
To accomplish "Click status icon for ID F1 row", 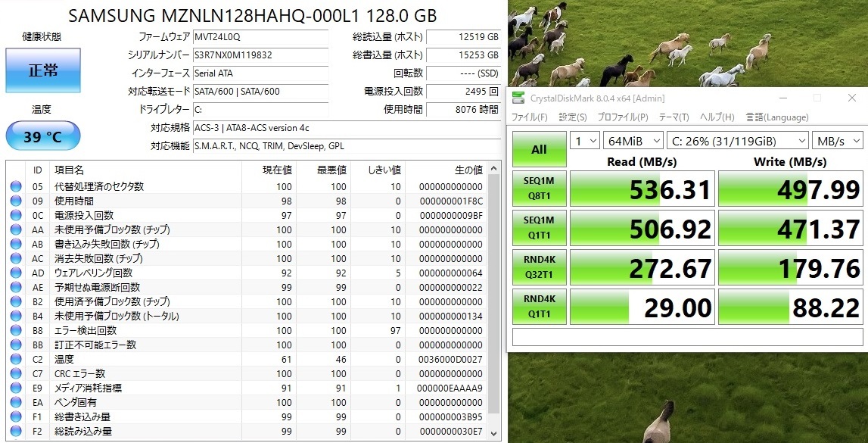I will [x=15, y=417].
